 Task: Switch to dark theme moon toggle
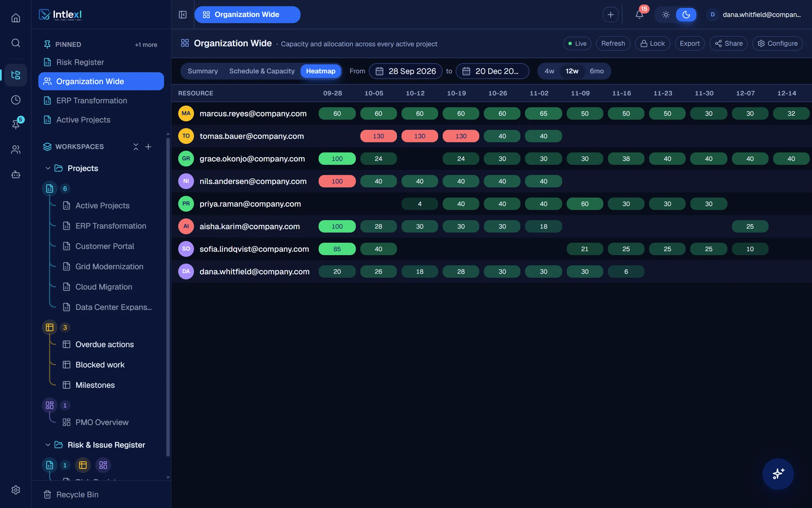click(686, 15)
